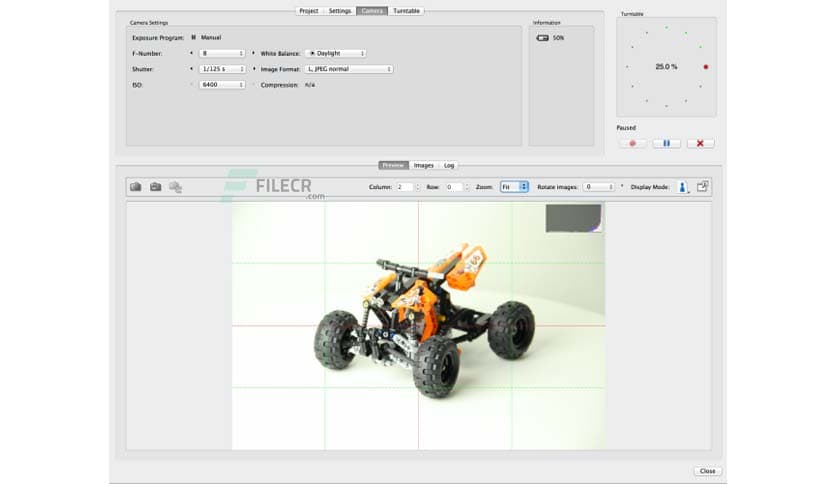The height and width of the screenshot is (484, 836).
Task: Decrease F-Number with left arrow
Action: tap(191, 53)
